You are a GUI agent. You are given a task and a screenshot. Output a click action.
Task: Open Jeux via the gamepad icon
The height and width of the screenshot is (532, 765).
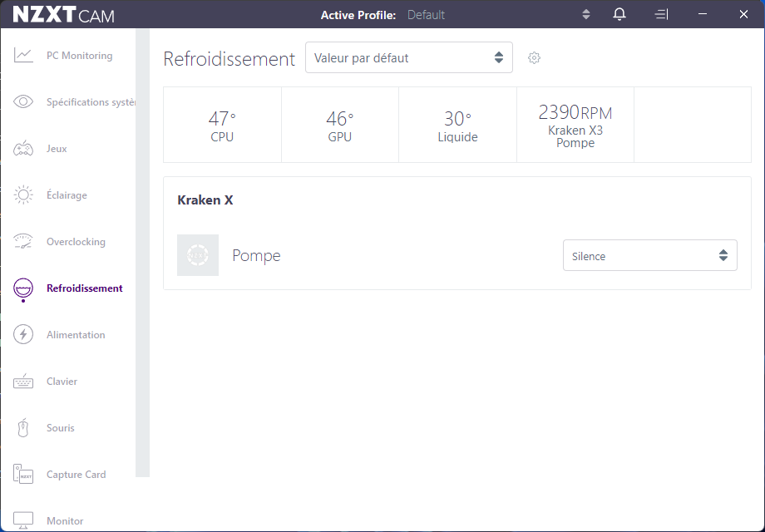(23, 149)
